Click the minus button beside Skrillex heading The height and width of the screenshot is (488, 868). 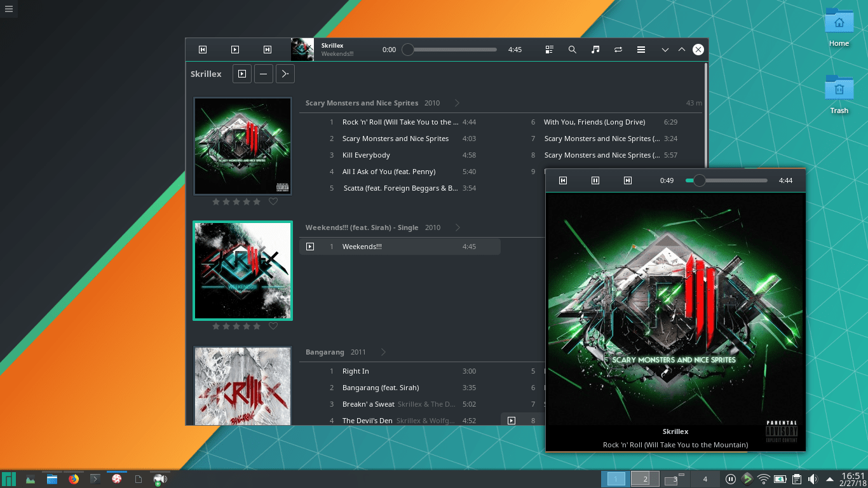coord(264,74)
